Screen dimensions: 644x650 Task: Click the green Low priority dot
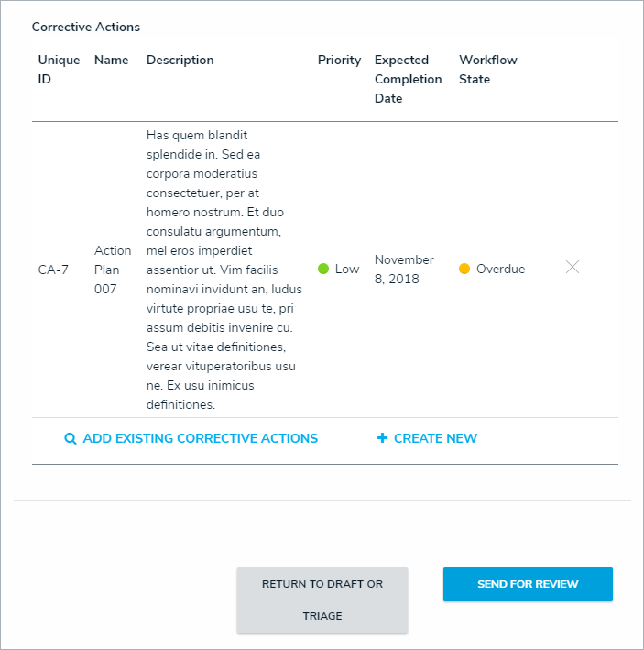pos(323,270)
